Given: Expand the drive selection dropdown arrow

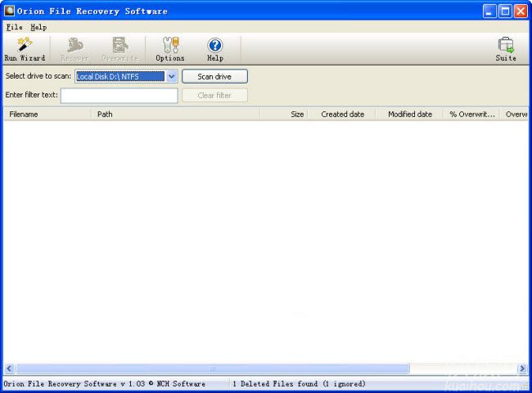Looking at the screenshot, I should pos(172,76).
